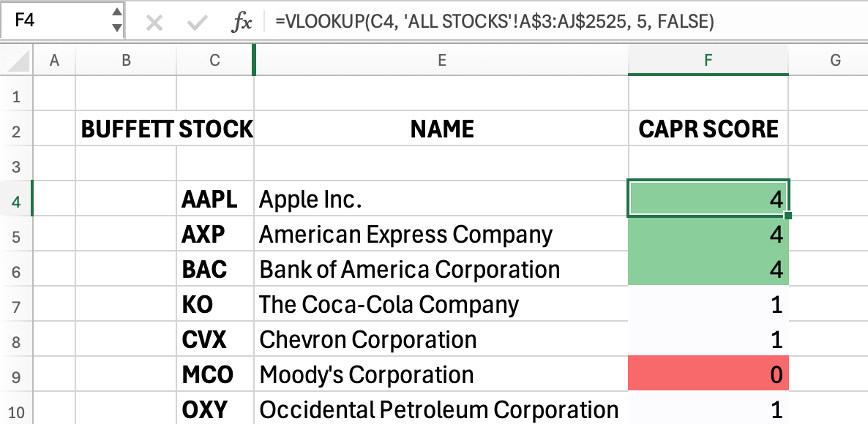Select row 9 header

(17, 376)
